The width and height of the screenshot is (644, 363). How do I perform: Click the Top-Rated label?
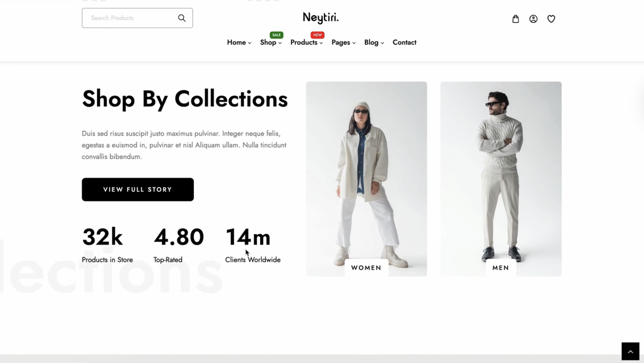click(168, 260)
